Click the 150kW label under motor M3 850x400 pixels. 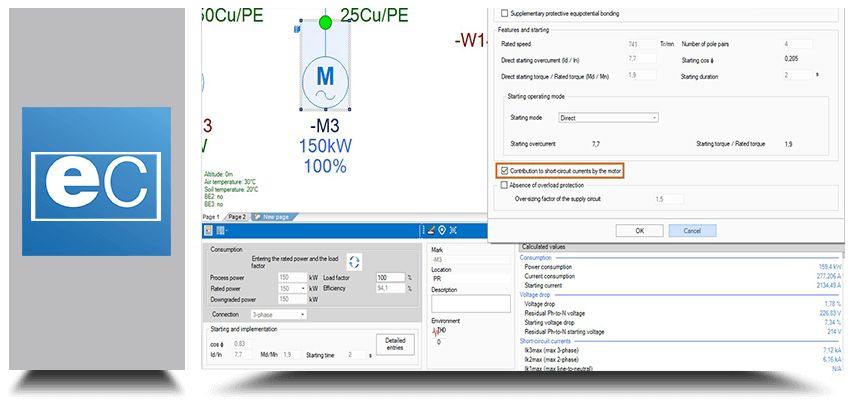[x=325, y=146]
